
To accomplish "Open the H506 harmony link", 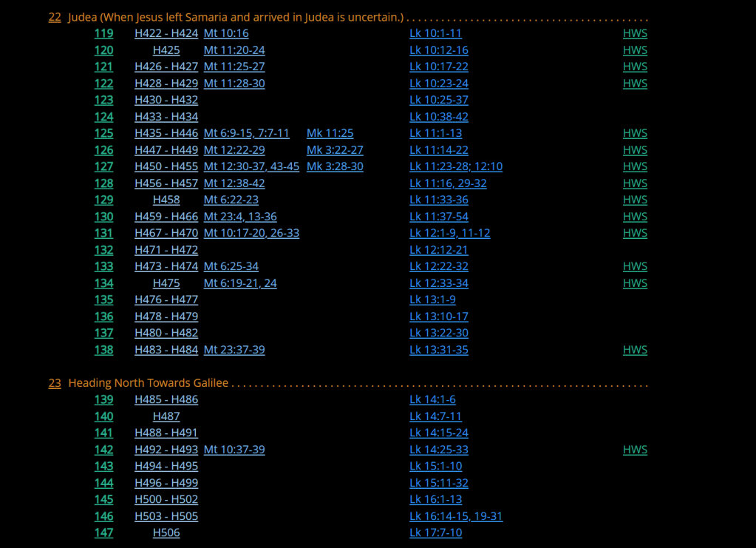I will pyautogui.click(x=166, y=532).
